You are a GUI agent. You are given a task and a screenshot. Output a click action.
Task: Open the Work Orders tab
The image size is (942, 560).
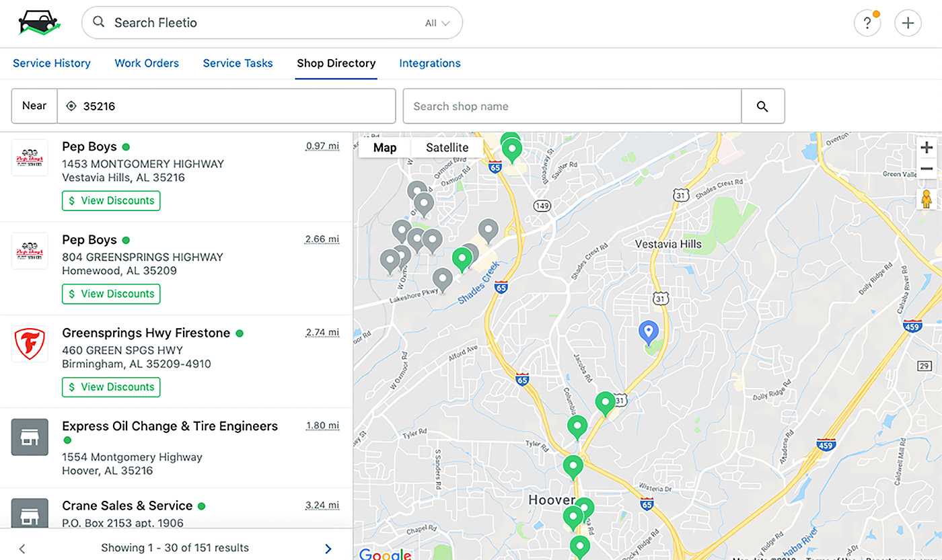147,63
